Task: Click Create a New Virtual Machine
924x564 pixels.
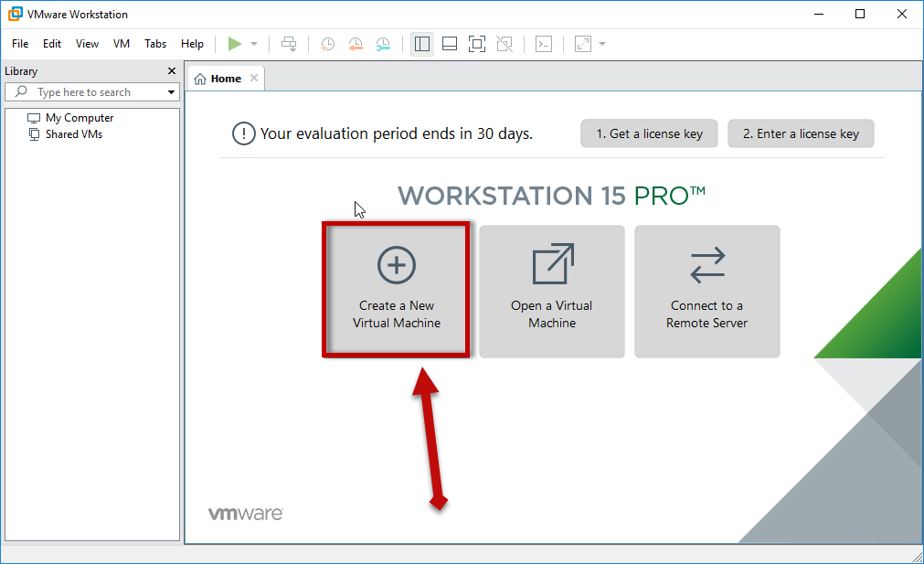Action: [397, 291]
